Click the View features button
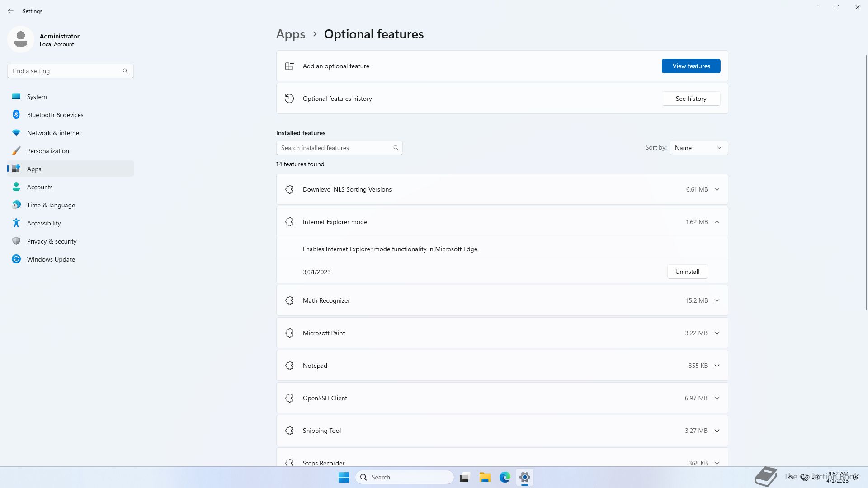 tap(691, 66)
